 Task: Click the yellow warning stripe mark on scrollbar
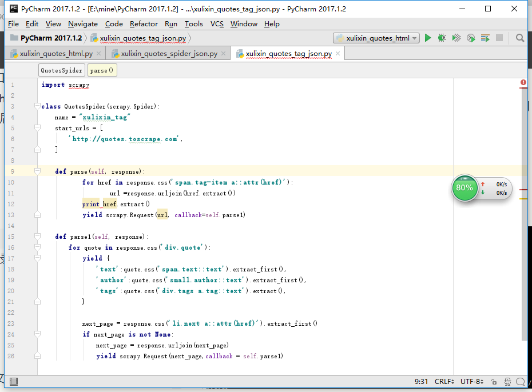point(523,198)
